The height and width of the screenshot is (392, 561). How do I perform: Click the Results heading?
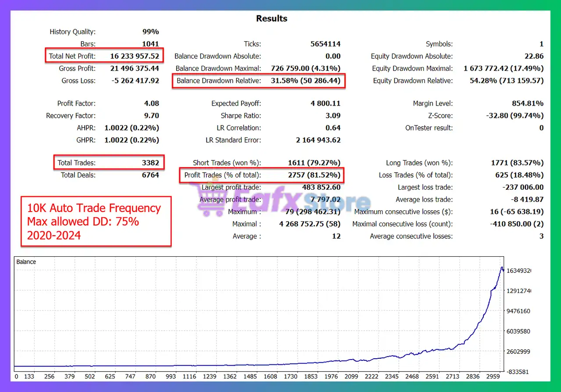coord(272,18)
